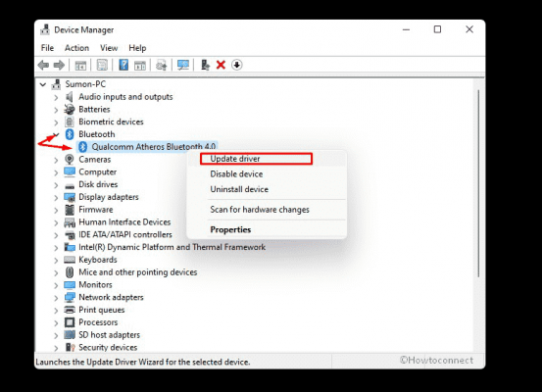Click the Properties sheet toolbar icon
Viewport: 542px width, 392px height.
click(102, 65)
